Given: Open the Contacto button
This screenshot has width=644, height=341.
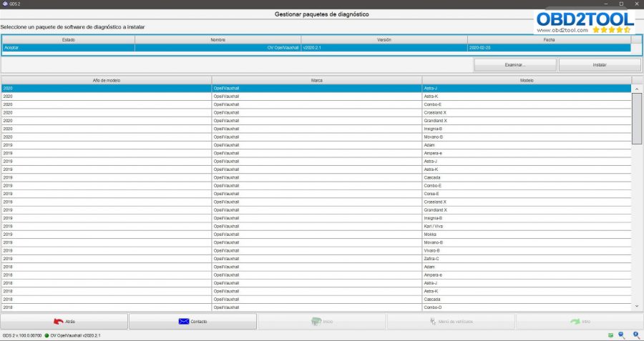Looking at the screenshot, I should [192, 322].
